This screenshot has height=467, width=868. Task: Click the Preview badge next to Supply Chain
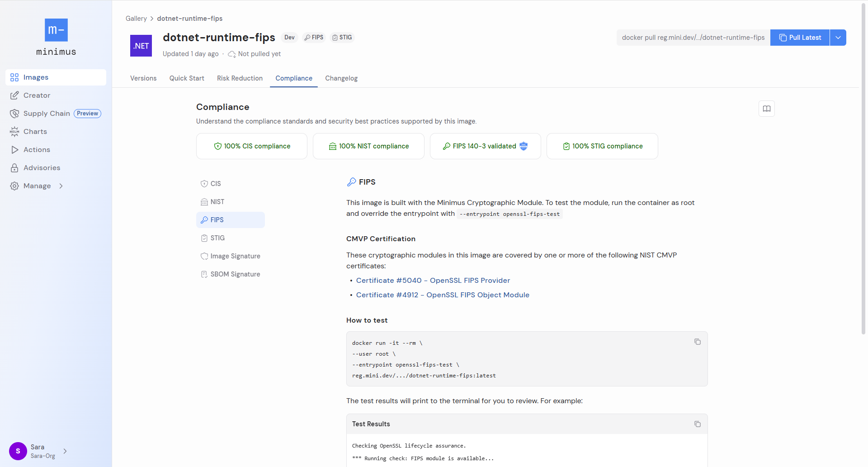coord(87,114)
